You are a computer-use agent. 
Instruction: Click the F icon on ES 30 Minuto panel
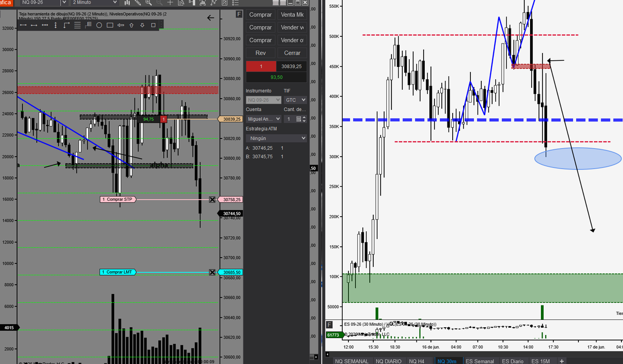329,325
